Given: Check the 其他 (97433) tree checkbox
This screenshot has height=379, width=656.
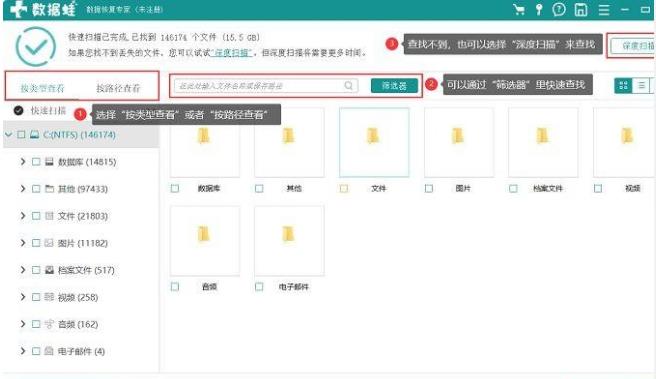Looking at the screenshot, I should click(x=36, y=189).
